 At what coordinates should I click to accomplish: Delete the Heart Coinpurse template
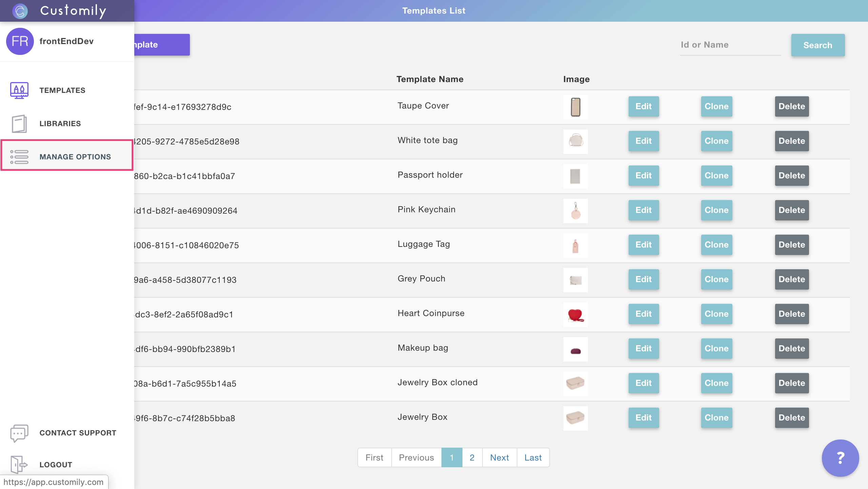click(x=791, y=314)
